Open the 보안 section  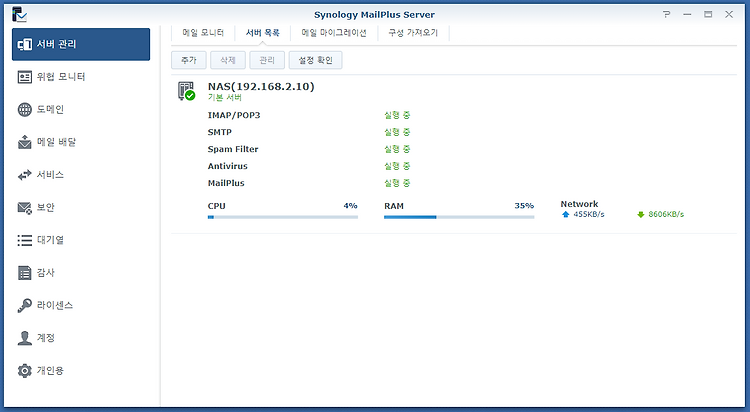(x=81, y=208)
